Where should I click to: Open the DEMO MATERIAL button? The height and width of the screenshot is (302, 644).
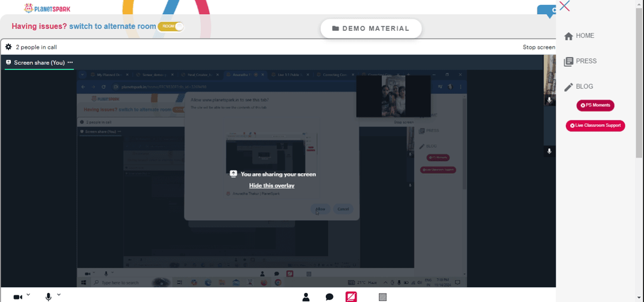click(371, 28)
